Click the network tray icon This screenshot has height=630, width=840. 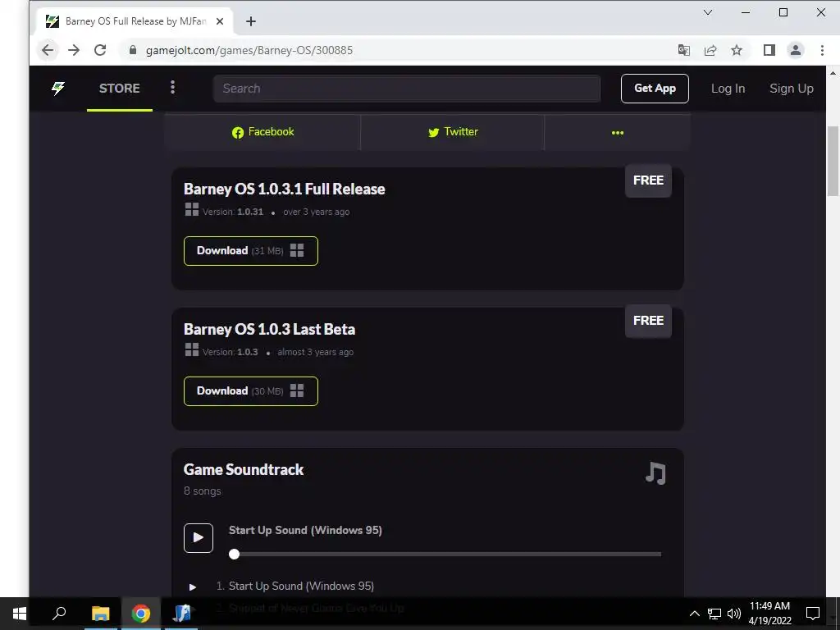[x=714, y=614]
